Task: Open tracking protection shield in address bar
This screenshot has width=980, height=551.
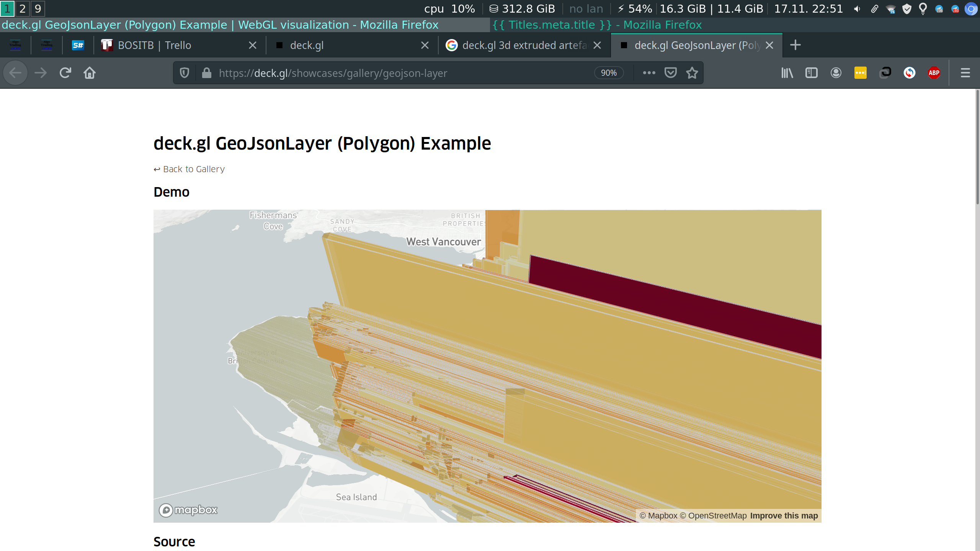Action: pos(185,73)
